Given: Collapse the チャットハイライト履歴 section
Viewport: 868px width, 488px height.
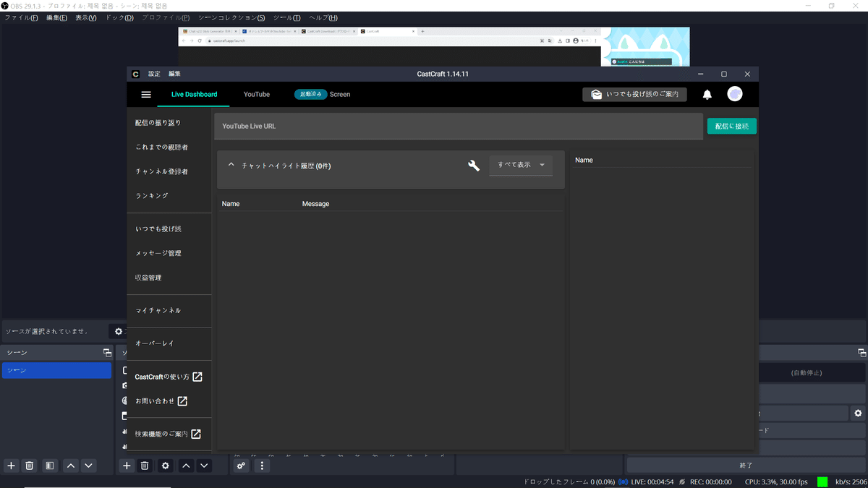Looking at the screenshot, I should 231,165.
